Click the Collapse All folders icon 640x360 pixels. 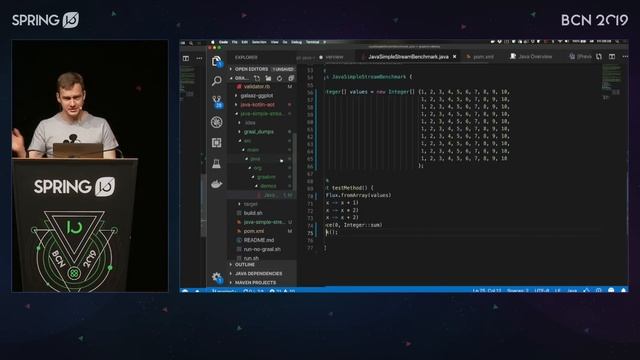pyautogui.click(x=291, y=78)
